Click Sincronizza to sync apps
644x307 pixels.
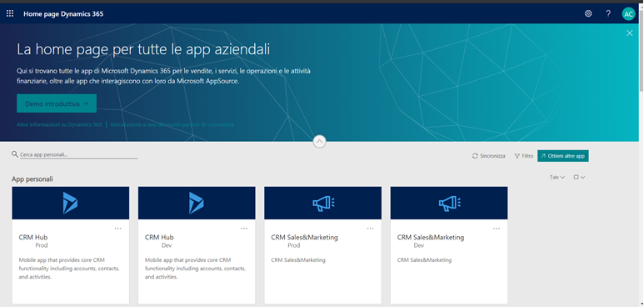[489, 156]
